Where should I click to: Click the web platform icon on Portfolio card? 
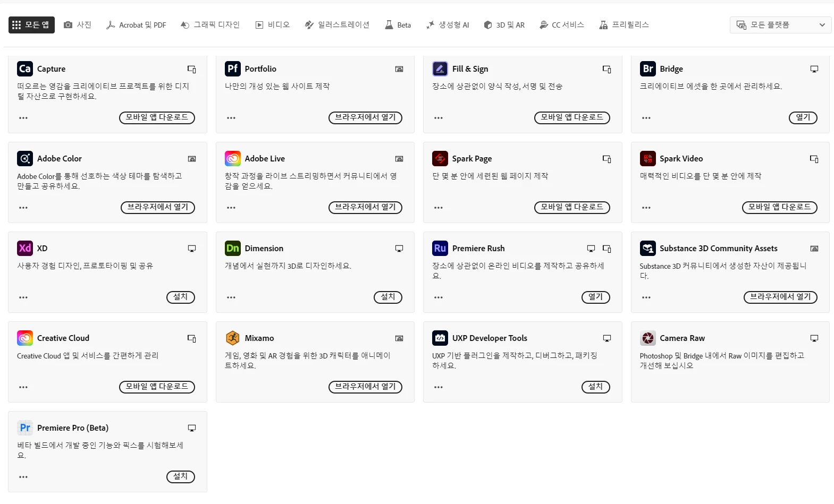point(399,69)
